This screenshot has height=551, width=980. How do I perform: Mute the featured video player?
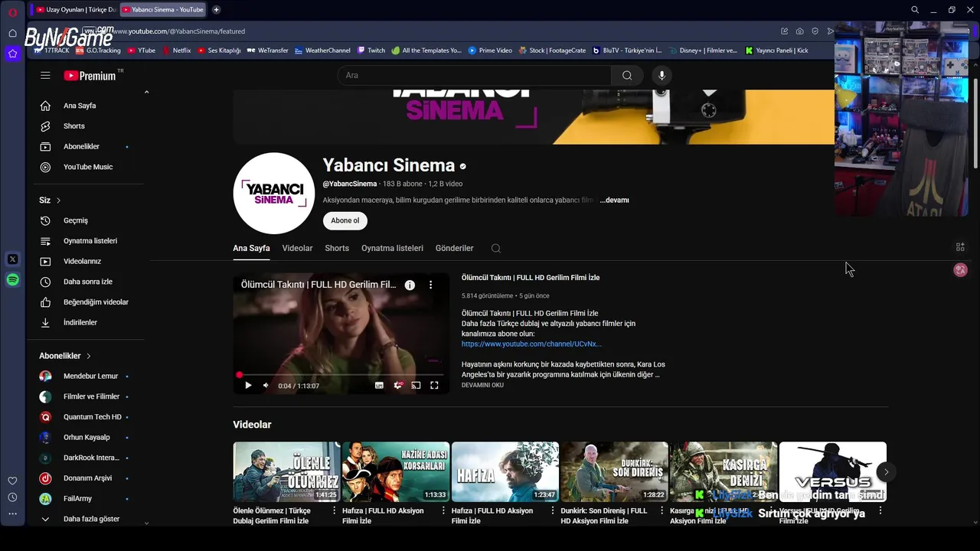[x=266, y=386]
